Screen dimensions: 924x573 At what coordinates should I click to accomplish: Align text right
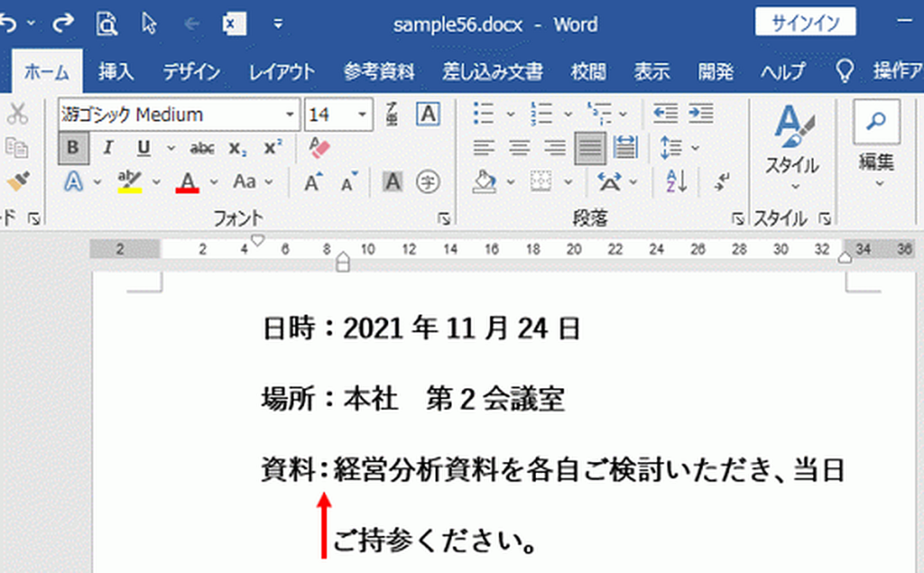555,147
